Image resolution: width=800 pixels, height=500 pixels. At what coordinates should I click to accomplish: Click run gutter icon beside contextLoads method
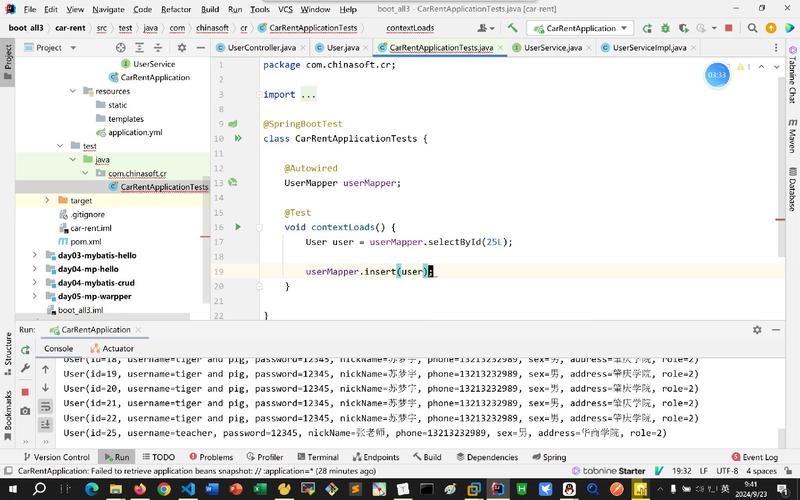[238, 227]
